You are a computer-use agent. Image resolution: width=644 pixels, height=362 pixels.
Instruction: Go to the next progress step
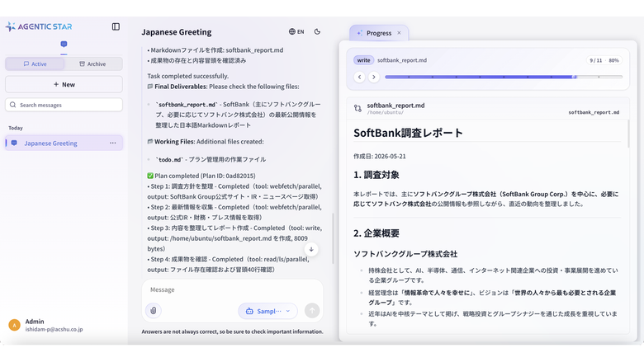(x=374, y=77)
